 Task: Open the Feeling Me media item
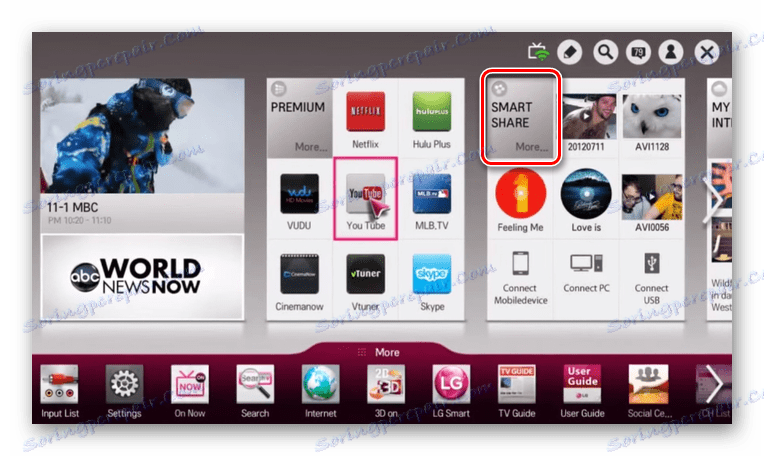coord(520,193)
